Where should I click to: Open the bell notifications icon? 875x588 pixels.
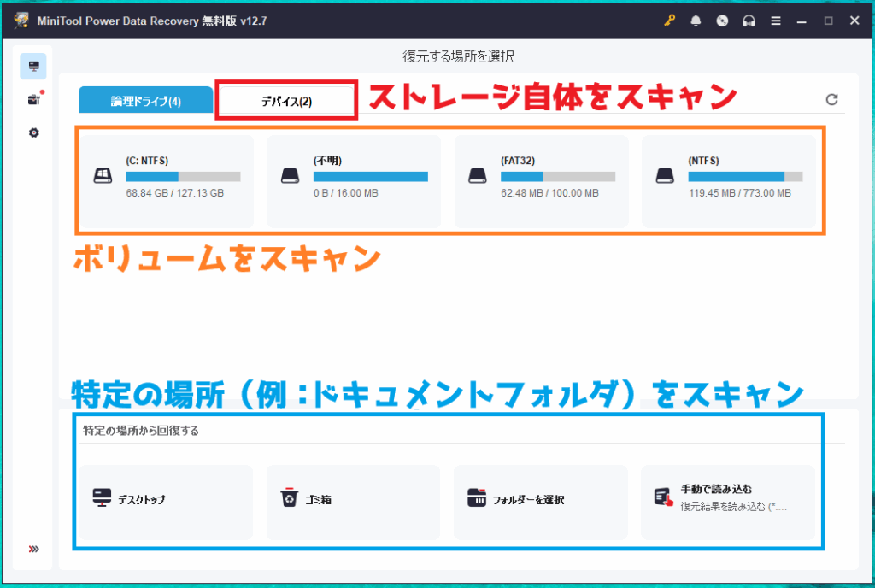[696, 21]
